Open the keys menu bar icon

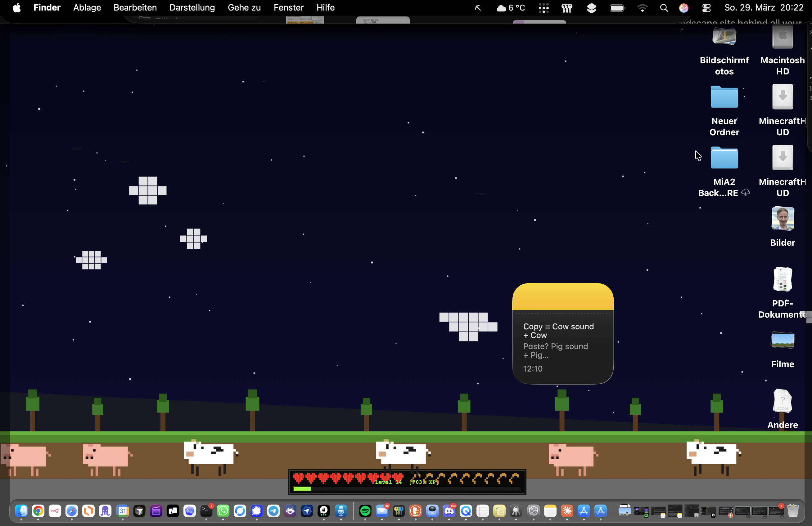coord(567,8)
